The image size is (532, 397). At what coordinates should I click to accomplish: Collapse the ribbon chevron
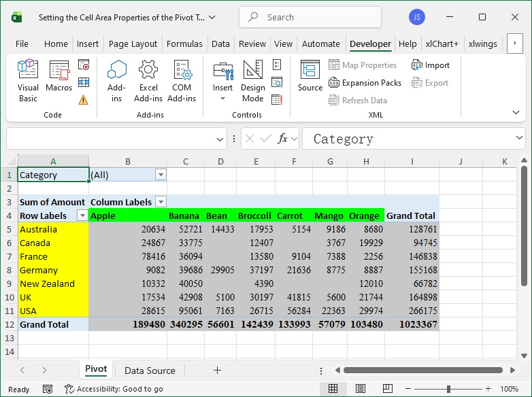pos(516,113)
